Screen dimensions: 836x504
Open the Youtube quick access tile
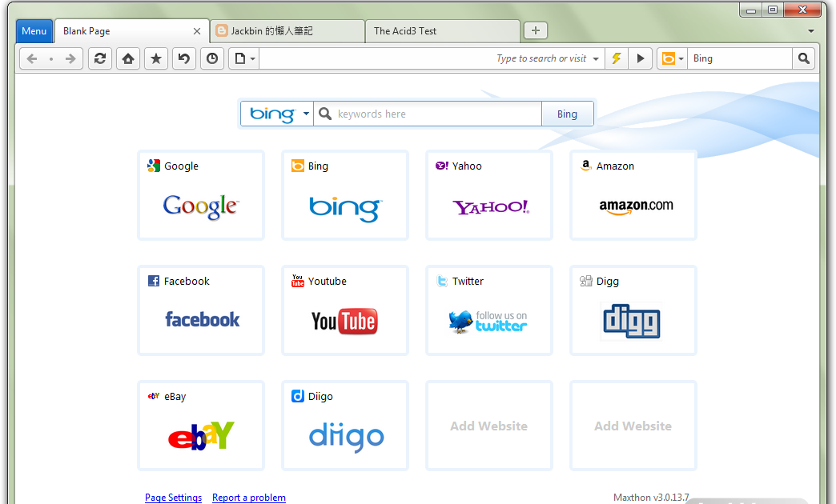[x=345, y=310]
